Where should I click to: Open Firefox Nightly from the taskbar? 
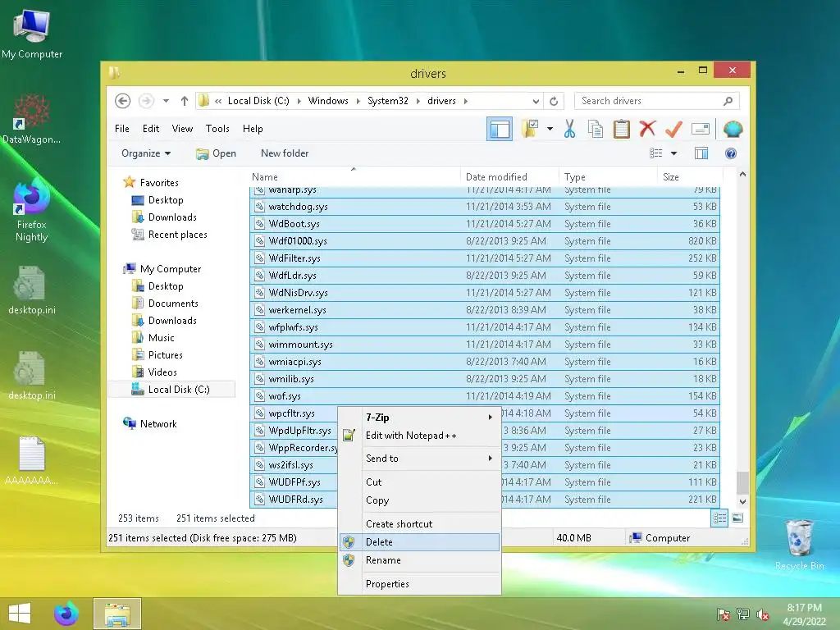click(x=66, y=614)
